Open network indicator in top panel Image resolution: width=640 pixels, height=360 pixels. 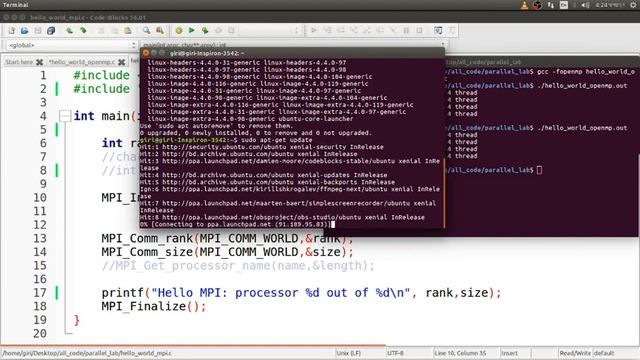(x=551, y=5)
